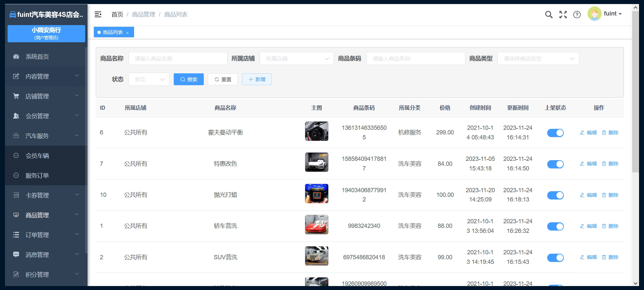
Task: Open the 状态 dropdown filter
Action: pos(149,79)
